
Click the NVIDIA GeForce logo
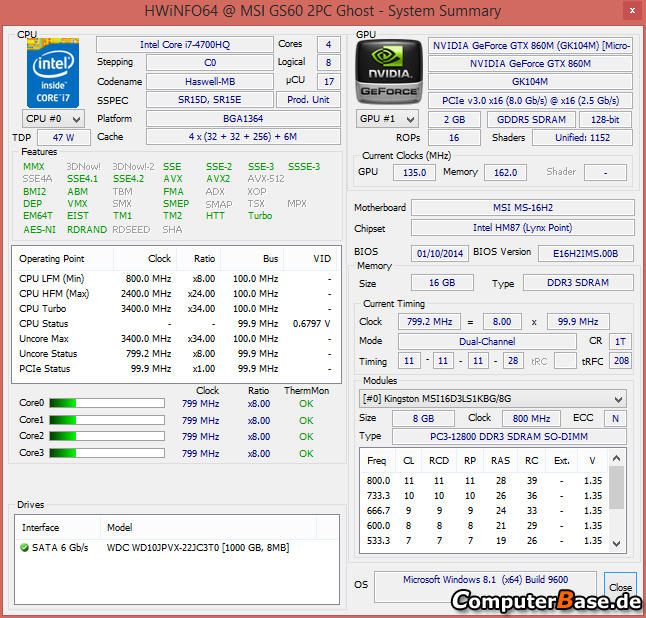(389, 72)
